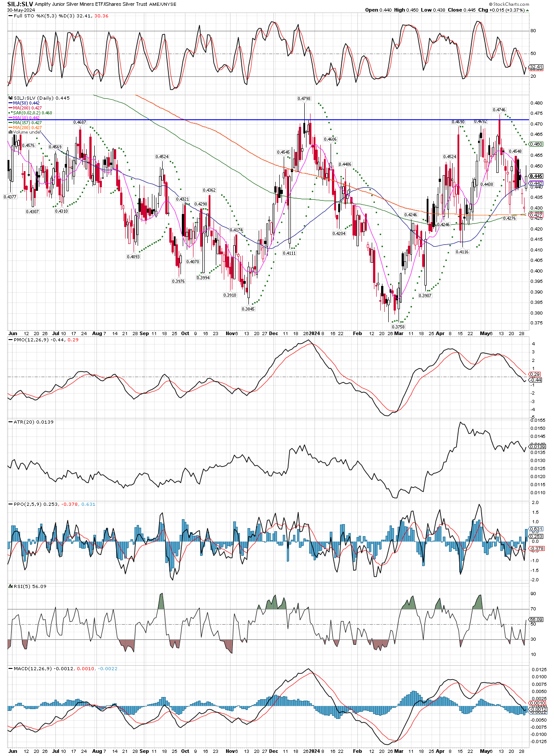Click the 56.09 RSI value tag
This screenshot has width=554, height=756.
pos(536,619)
